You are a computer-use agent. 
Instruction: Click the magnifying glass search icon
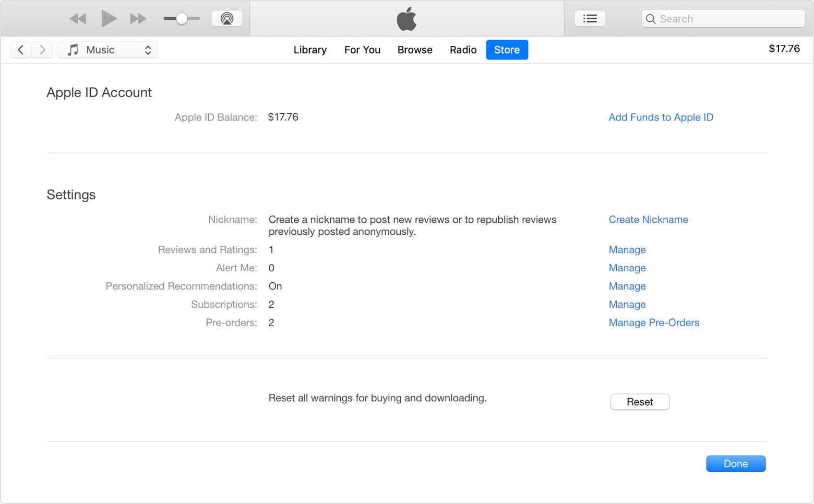click(651, 19)
